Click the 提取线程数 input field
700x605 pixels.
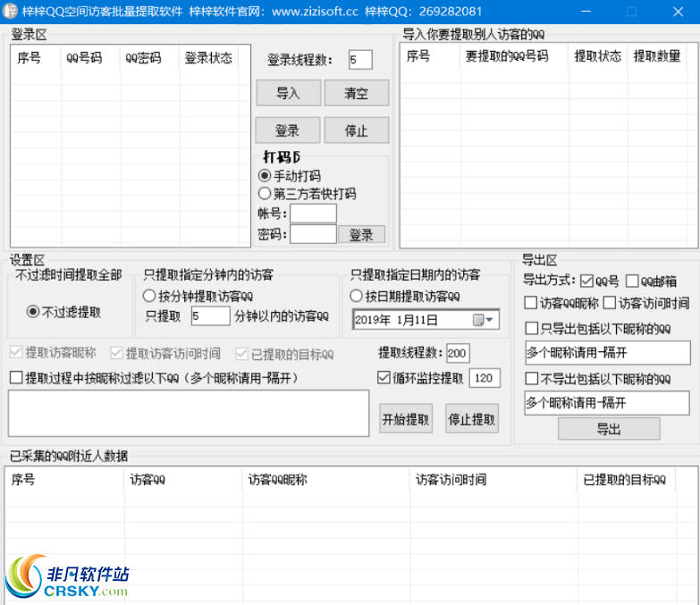pos(458,353)
